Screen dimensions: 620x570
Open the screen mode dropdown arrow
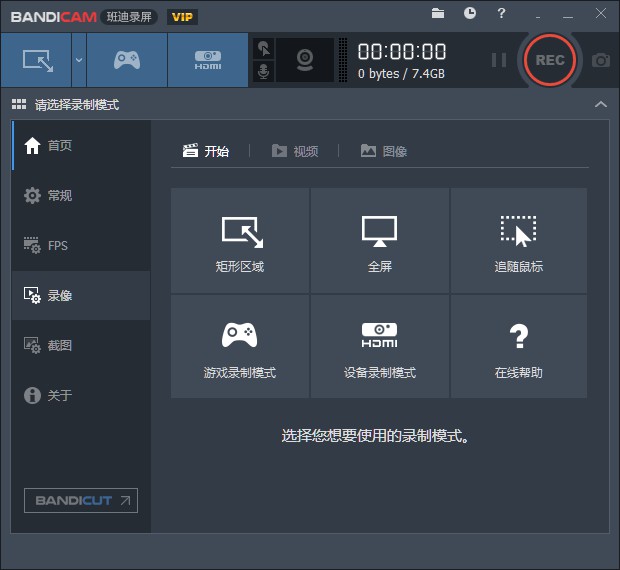79,60
